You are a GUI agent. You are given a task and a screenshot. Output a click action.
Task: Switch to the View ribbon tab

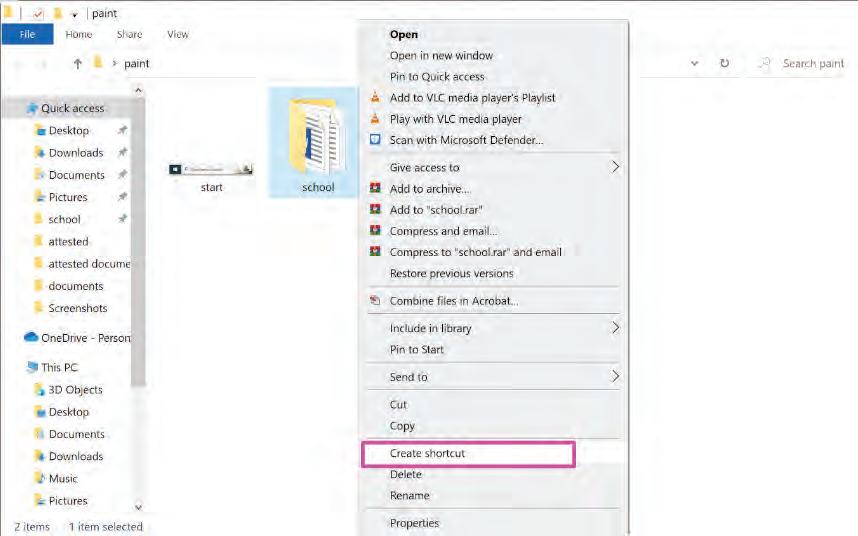pyautogui.click(x=178, y=34)
